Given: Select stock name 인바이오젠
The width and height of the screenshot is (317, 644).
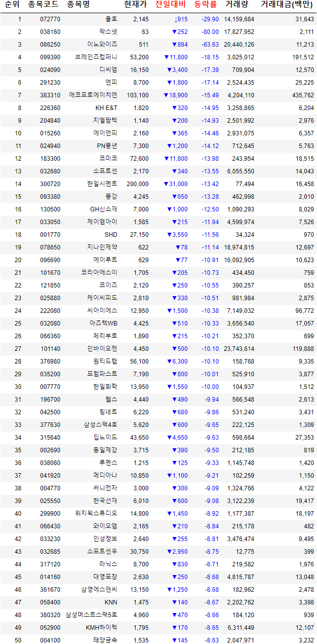Looking at the screenshot, I should 102,349.
